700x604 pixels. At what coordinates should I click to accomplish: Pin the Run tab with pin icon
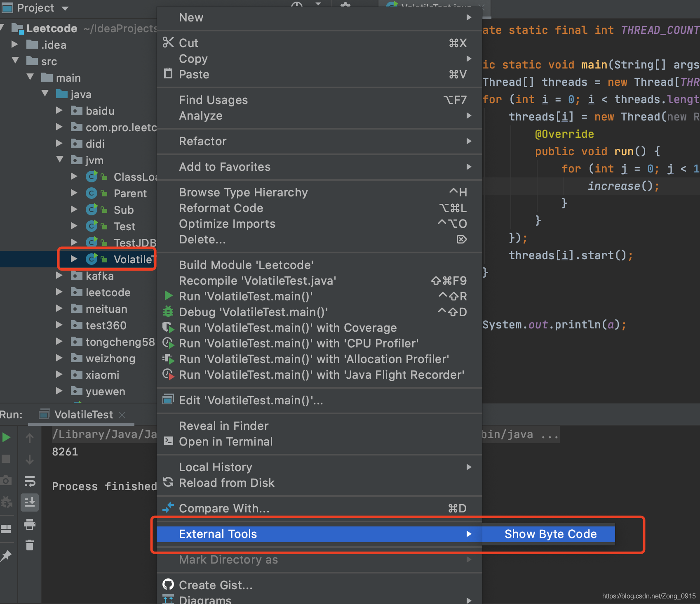point(6,556)
